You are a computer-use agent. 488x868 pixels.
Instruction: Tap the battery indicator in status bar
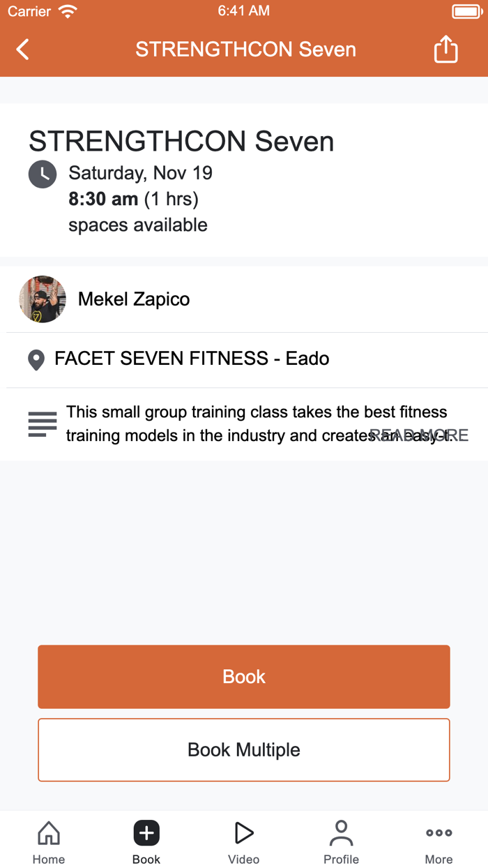click(468, 10)
